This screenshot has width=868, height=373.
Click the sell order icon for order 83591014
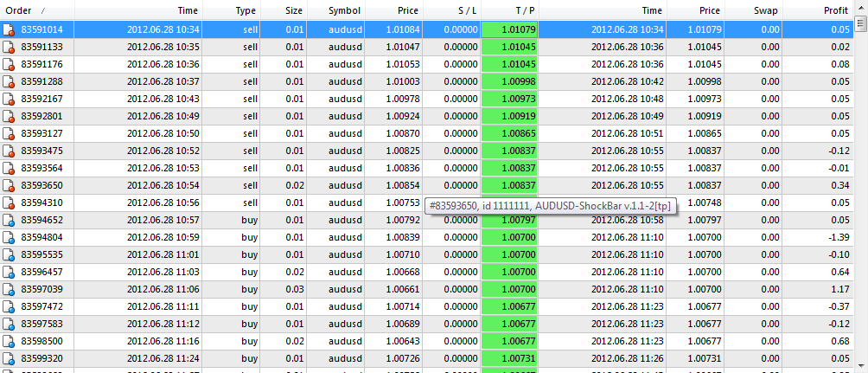coord(9,30)
